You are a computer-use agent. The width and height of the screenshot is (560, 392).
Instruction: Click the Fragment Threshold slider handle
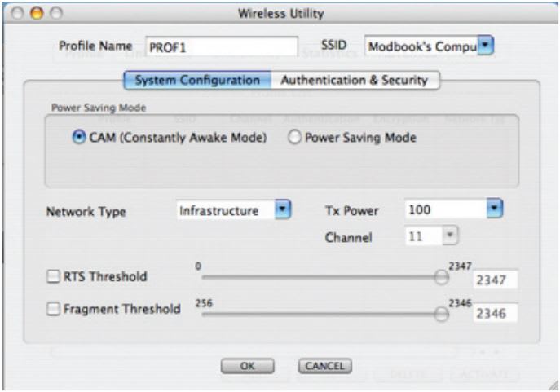[442, 315]
